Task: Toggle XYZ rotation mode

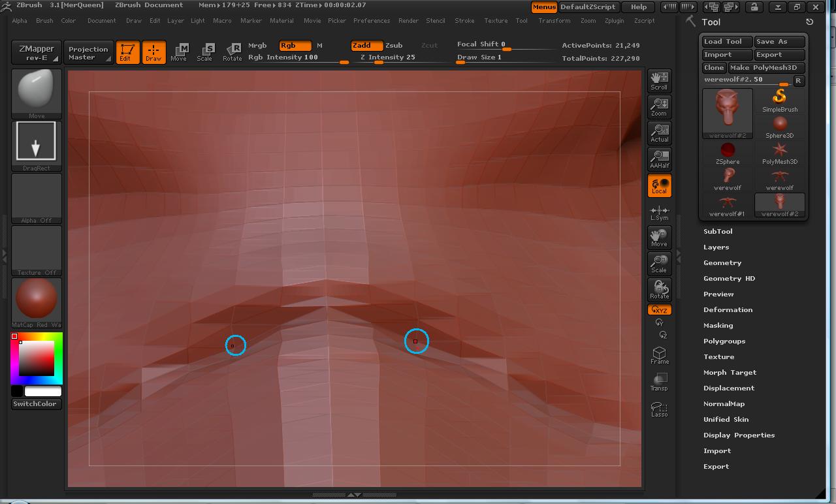Action: point(659,309)
